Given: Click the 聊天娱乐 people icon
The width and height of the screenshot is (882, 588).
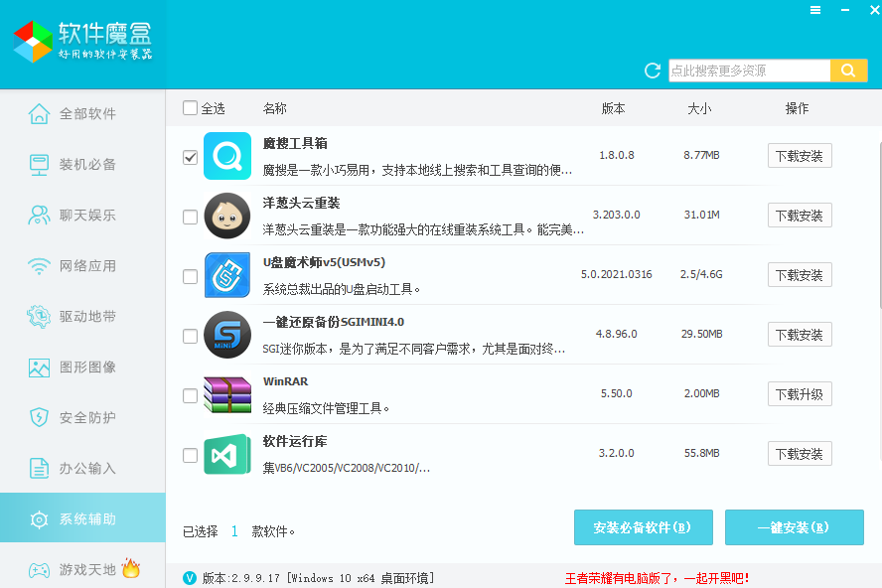Looking at the screenshot, I should coord(39,215).
